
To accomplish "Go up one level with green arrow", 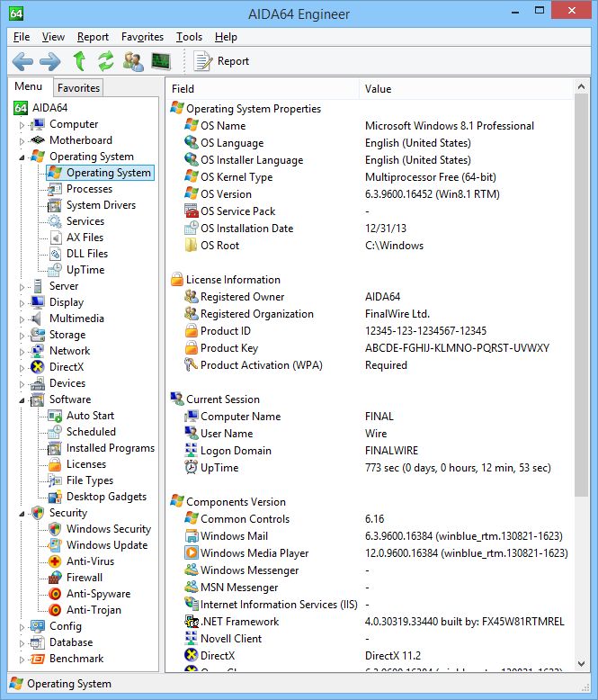I will [x=79, y=61].
